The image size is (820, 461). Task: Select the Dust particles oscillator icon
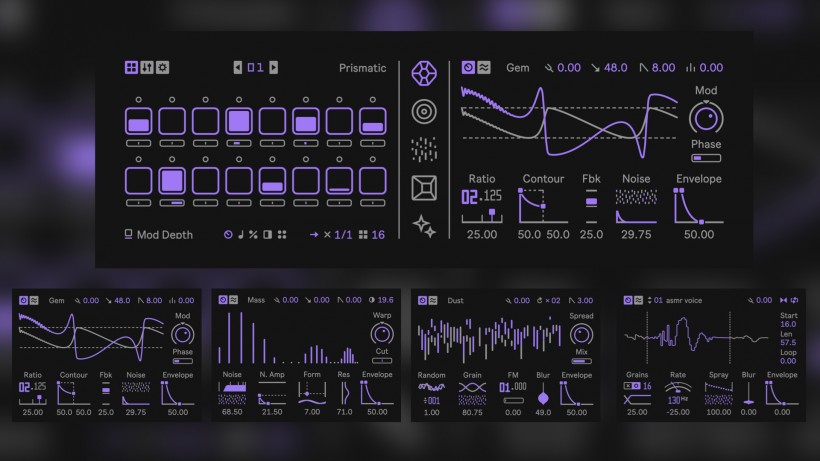point(424,149)
